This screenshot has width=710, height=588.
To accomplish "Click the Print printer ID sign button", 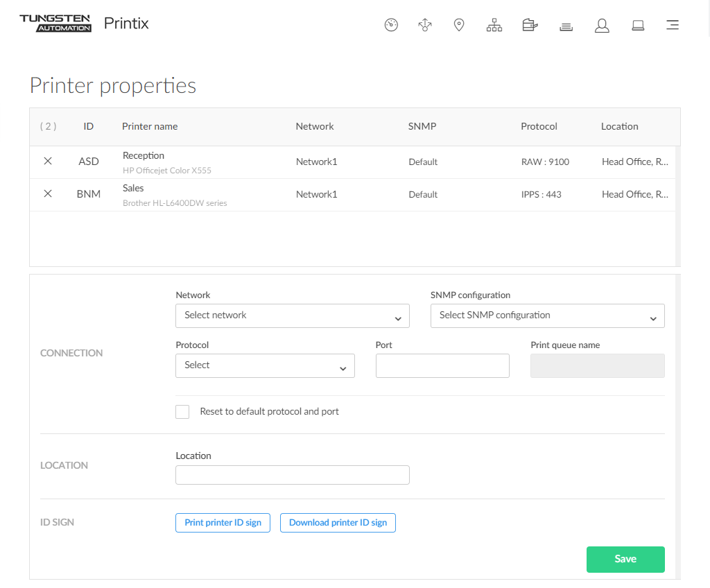I will pyautogui.click(x=223, y=523).
